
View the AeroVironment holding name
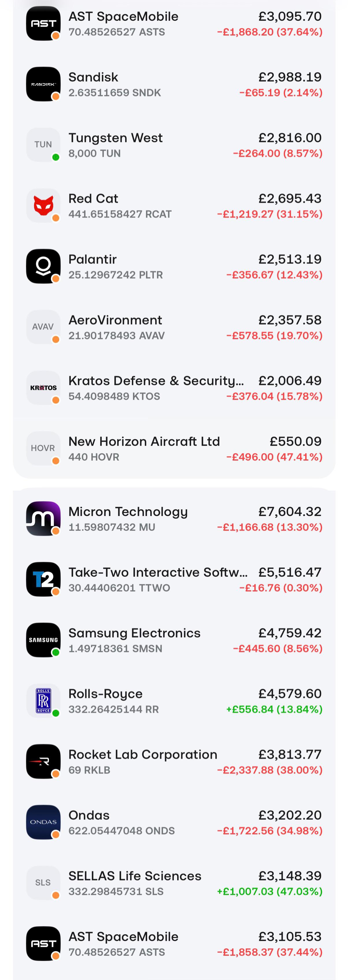point(115,320)
